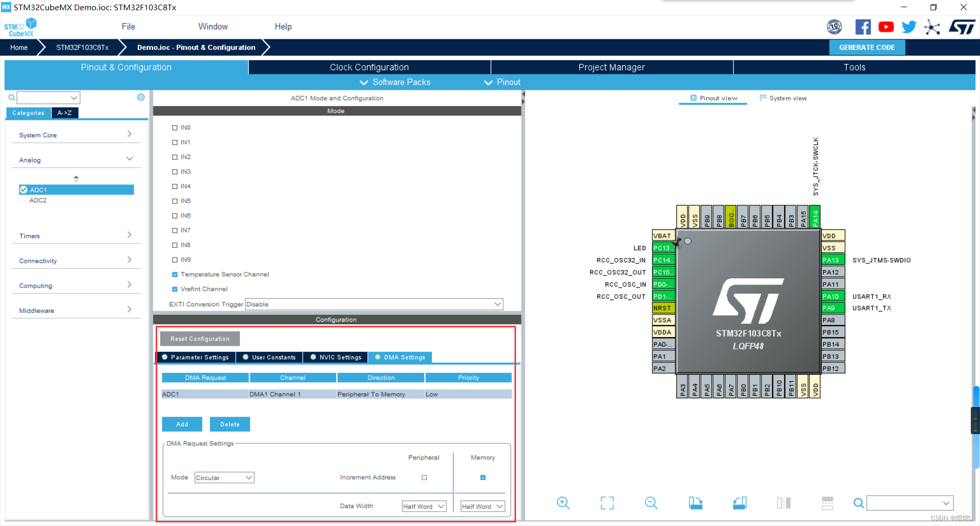Click Add to create a DMA request
Screen dimensions: 980x526
click(182, 424)
